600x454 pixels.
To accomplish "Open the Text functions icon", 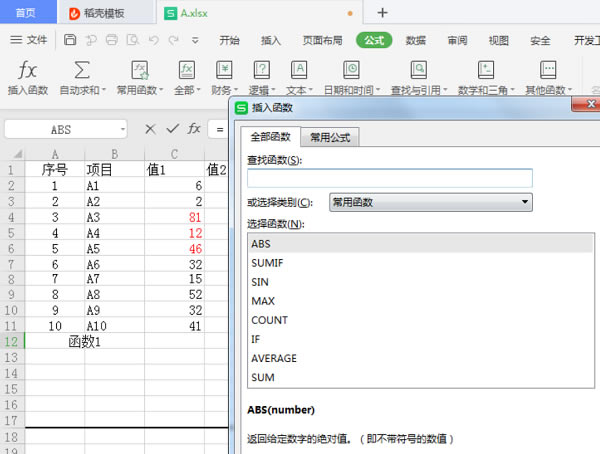I will click(x=298, y=70).
